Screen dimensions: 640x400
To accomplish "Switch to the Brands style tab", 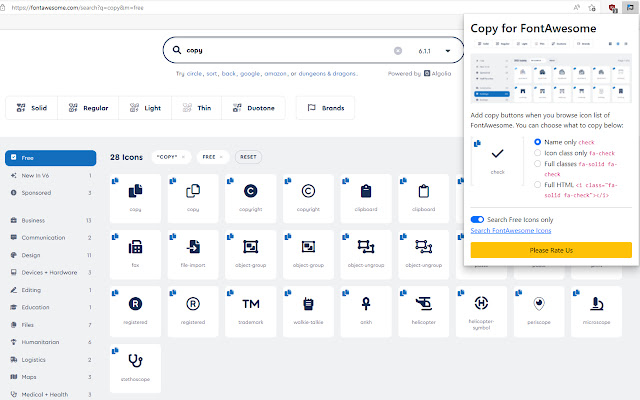I will click(x=325, y=107).
